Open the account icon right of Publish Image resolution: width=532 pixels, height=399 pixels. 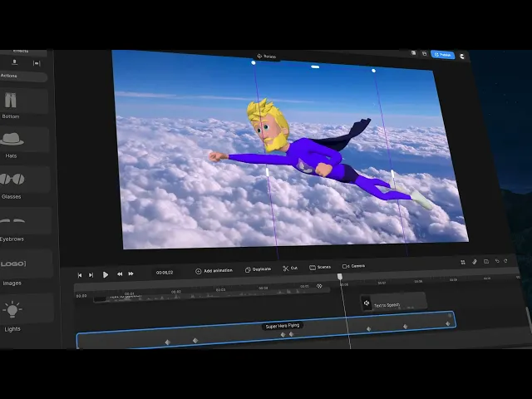click(x=462, y=57)
